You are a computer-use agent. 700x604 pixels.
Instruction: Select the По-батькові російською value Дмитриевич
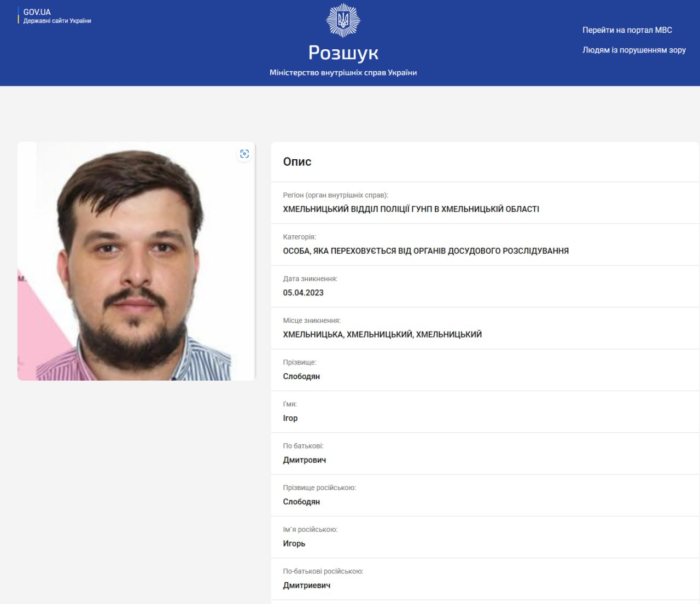[305, 585]
